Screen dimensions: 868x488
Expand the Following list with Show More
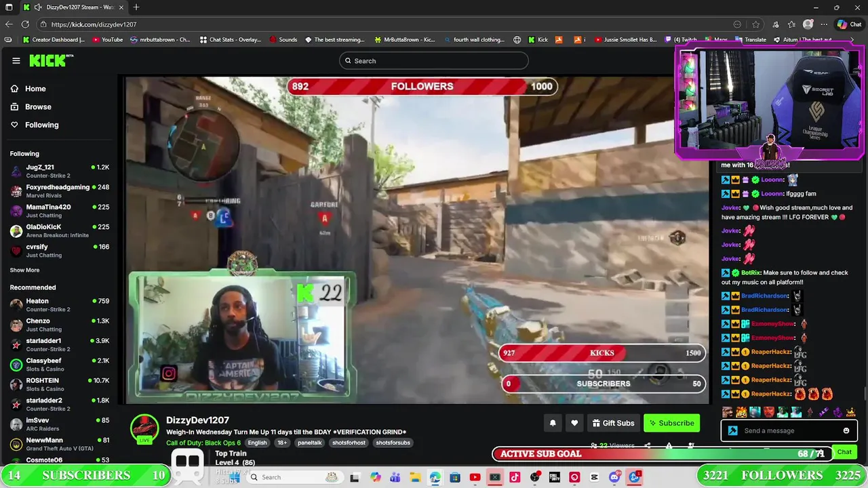pyautogui.click(x=24, y=270)
